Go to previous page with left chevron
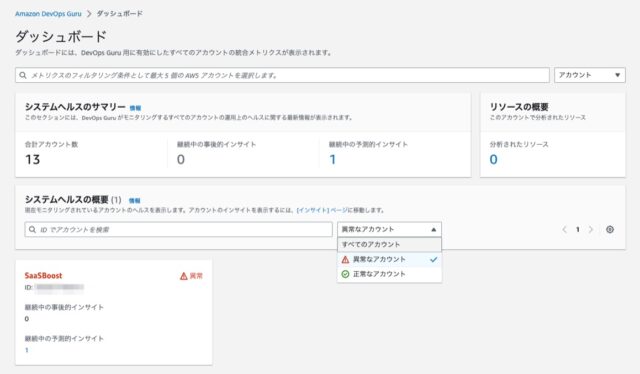The height and width of the screenshot is (374, 640). tap(564, 229)
